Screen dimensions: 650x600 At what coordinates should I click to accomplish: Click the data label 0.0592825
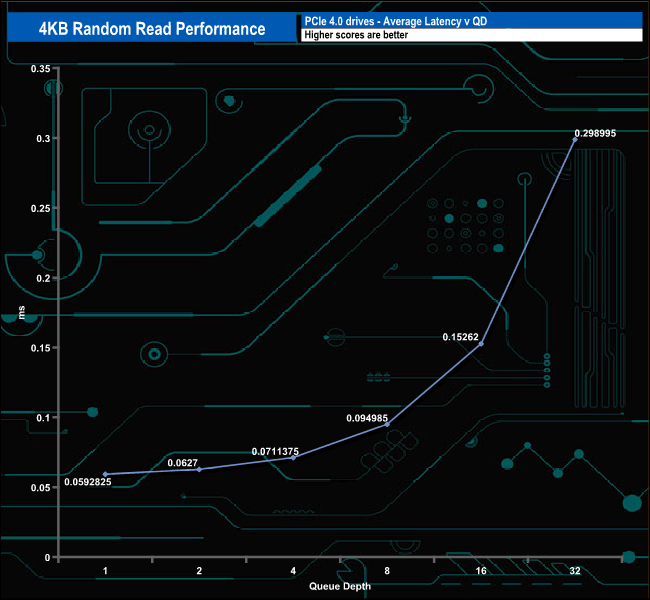[x=87, y=482]
